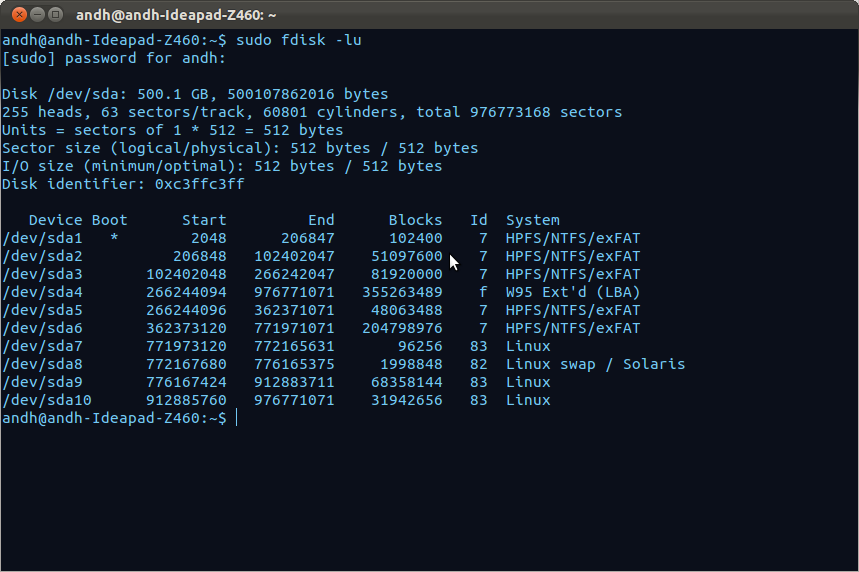Click the /dev/sda10 device entry
This screenshot has width=859, height=572.
click(x=47, y=400)
